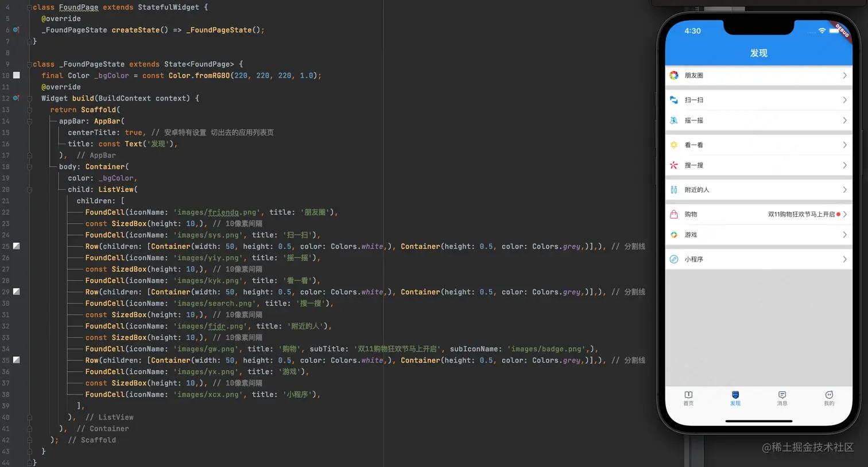868x467 pixels.
Task: Click the chevron on the 摇一摇 row
Action: [x=844, y=120]
